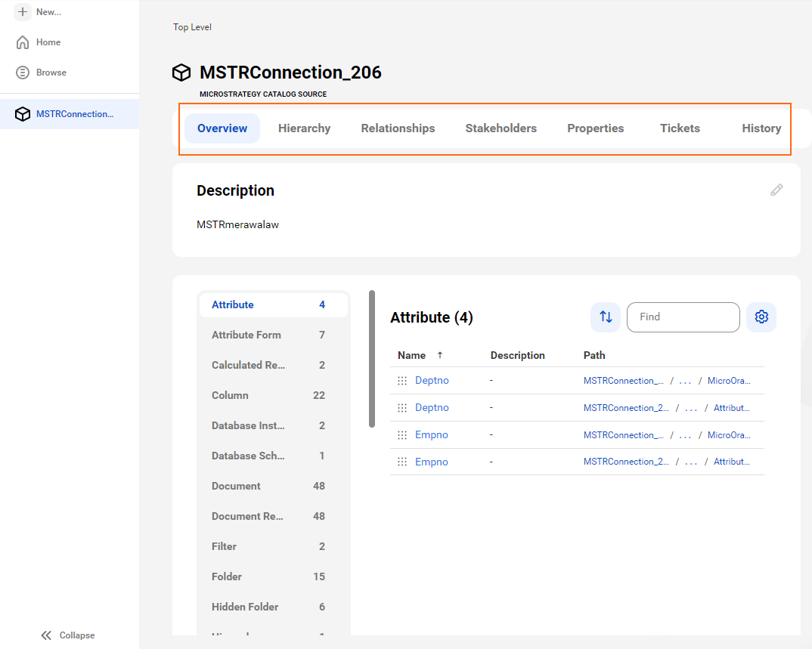Click the Path column header
The width and height of the screenshot is (812, 649).
(x=594, y=356)
